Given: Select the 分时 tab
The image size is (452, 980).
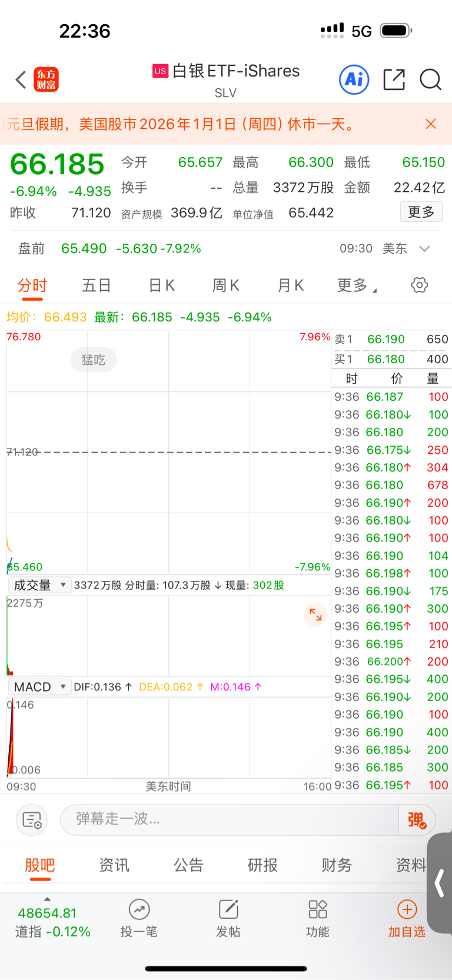Looking at the screenshot, I should (32, 286).
